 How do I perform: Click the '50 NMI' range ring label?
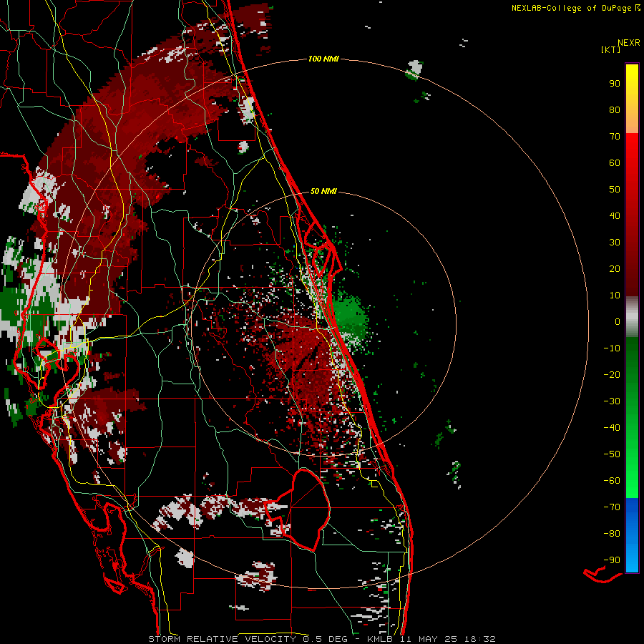[323, 191]
